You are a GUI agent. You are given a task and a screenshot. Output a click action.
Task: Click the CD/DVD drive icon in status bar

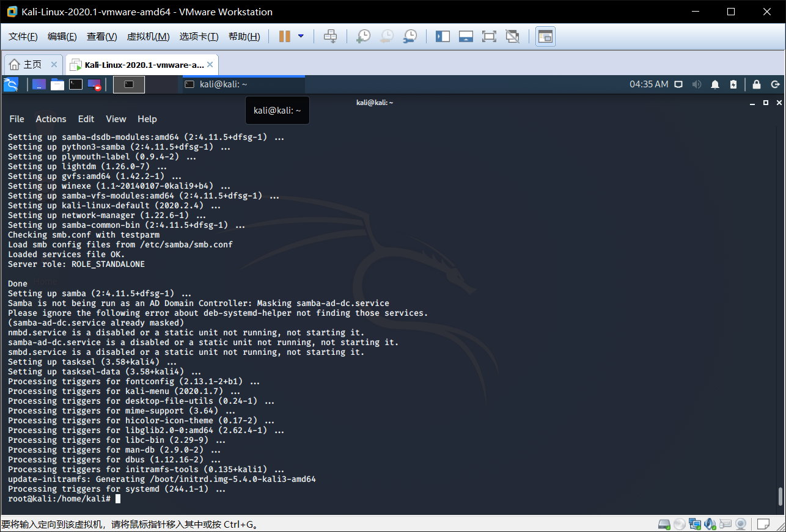[x=679, y=524]
